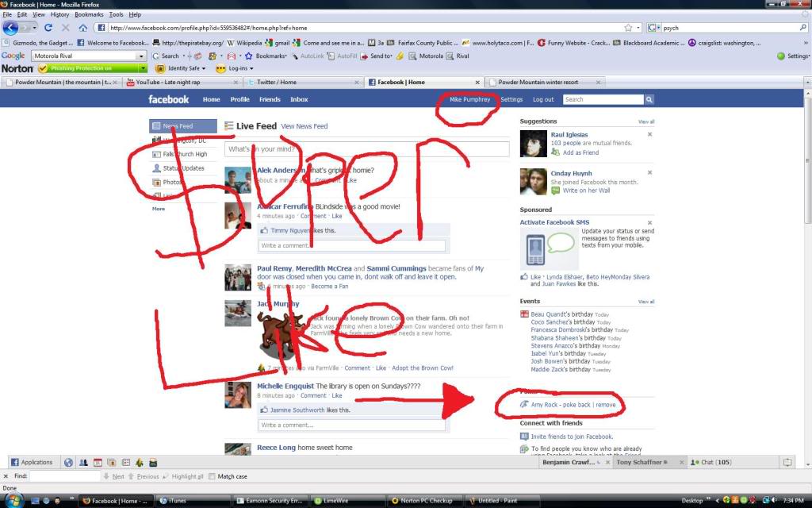Screen dimensions: 812x508
Task: Click the Firefox reload page icon
Action: [x=48, y=28]
